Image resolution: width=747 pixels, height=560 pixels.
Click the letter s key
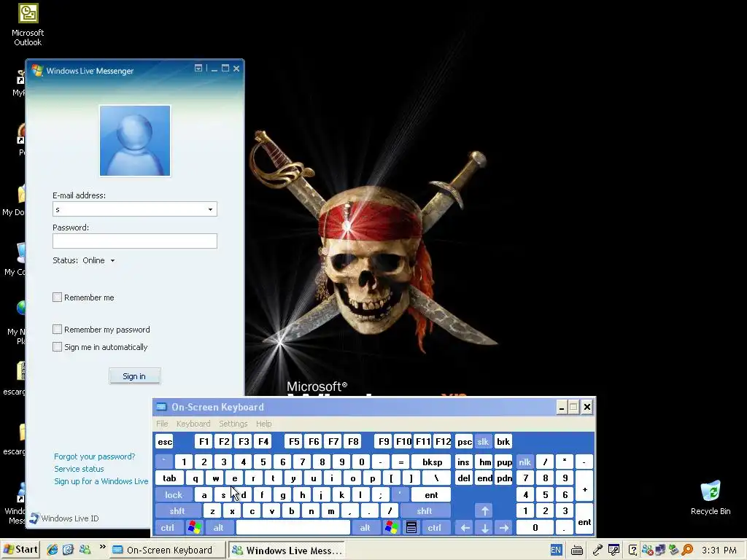point(223,495)
